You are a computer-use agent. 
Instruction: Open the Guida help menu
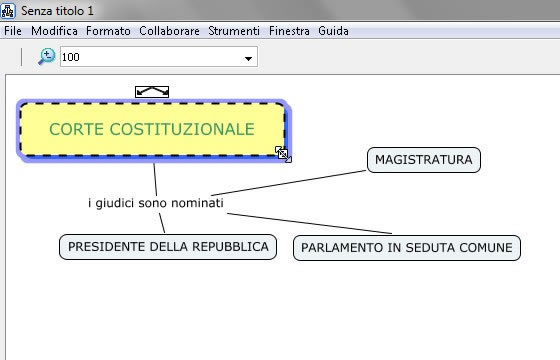tap(333, 31)
